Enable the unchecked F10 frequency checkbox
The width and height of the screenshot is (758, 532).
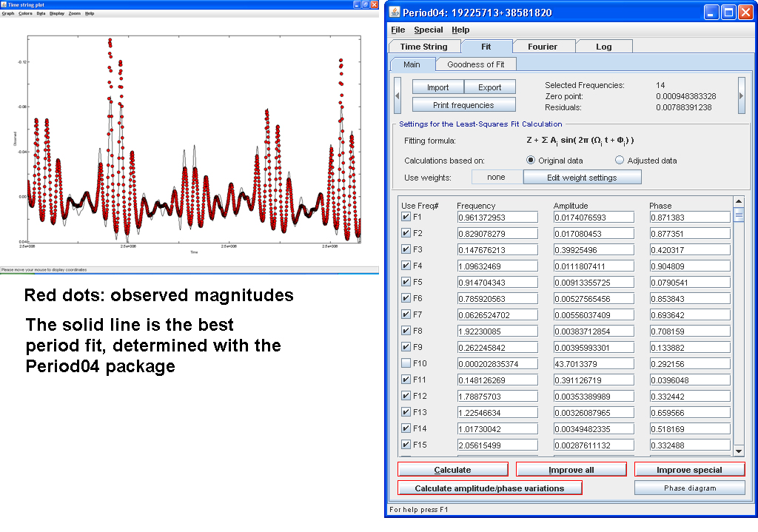tap(406, 363)
